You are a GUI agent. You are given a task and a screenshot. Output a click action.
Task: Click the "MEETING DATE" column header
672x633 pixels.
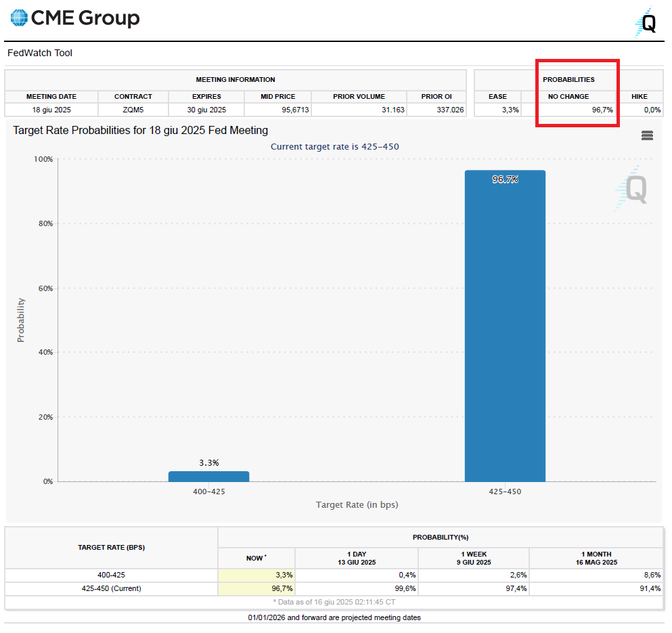click(x=51, y=97)
